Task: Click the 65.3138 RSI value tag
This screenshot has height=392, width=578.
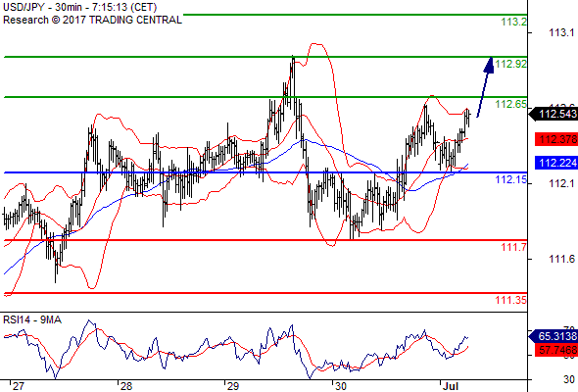Action: (554, 336)
